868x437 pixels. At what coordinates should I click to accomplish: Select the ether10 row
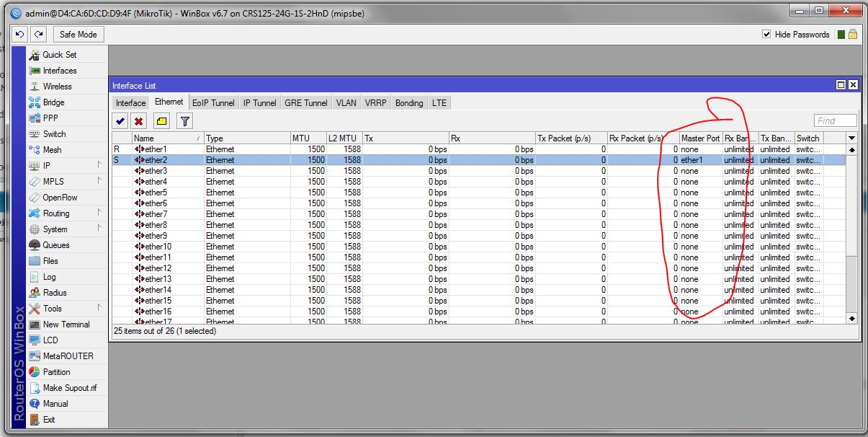[x=479, y=247]
